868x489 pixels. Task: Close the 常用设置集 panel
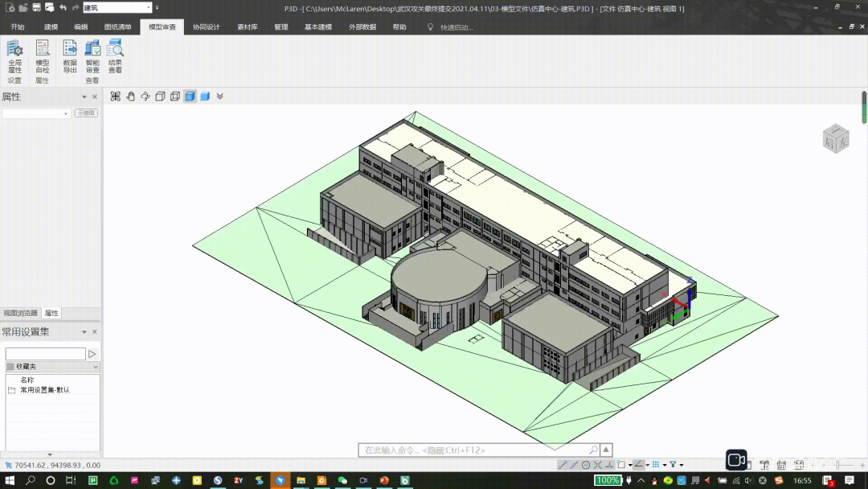[x=95, y=331]
